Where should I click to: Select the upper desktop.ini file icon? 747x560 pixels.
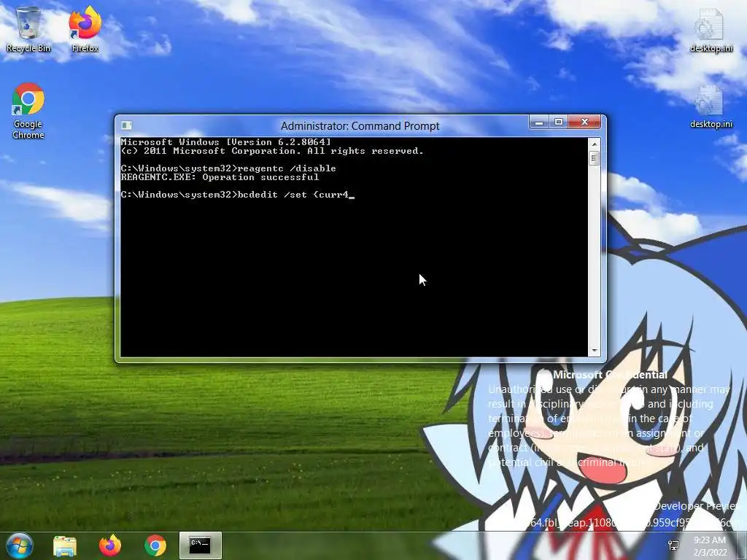tap(711, 29)
